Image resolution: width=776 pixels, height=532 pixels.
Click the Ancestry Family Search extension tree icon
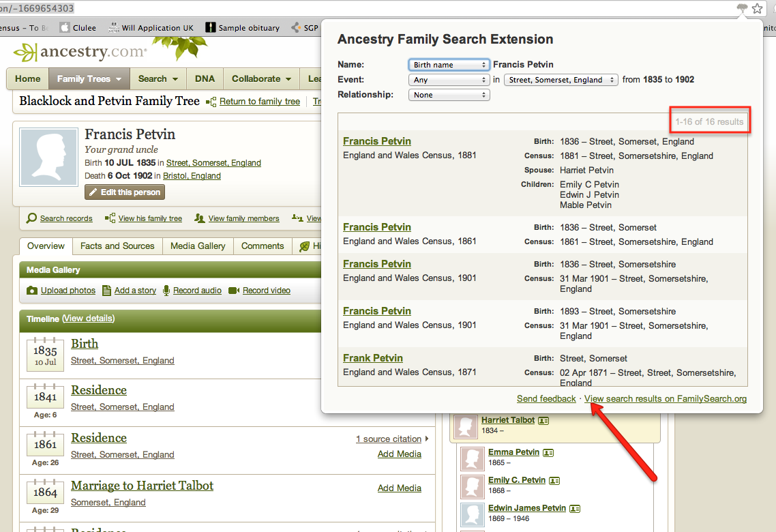741,8
